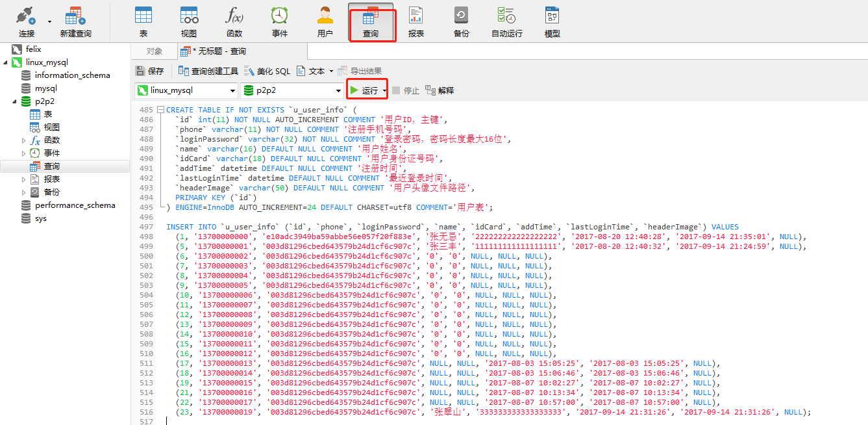Open the 视图 (View) toolbar icon
868x425 pixels.
(x=189, y=21)
